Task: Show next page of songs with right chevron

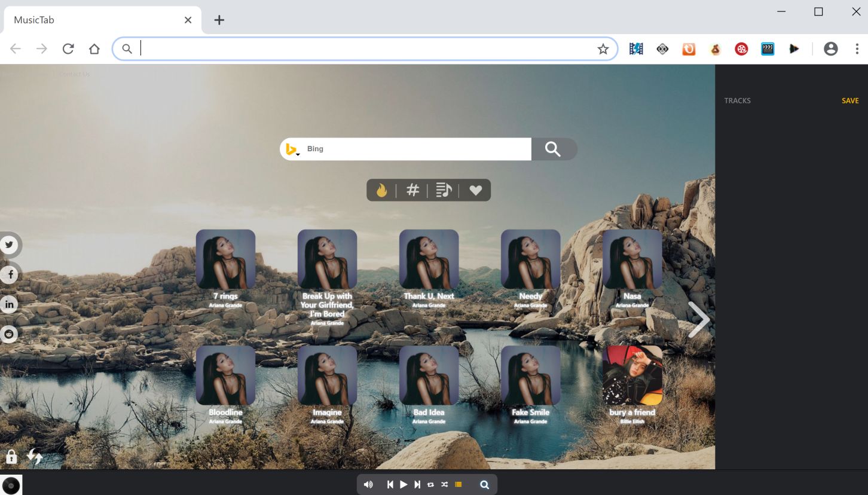Action: point(698,320)
